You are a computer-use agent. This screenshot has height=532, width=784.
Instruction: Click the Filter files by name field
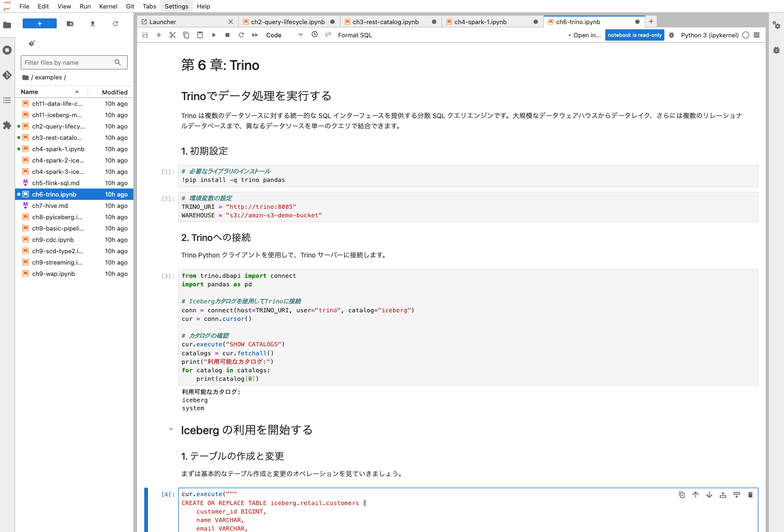pyautogui.click(x=69, y=62)
